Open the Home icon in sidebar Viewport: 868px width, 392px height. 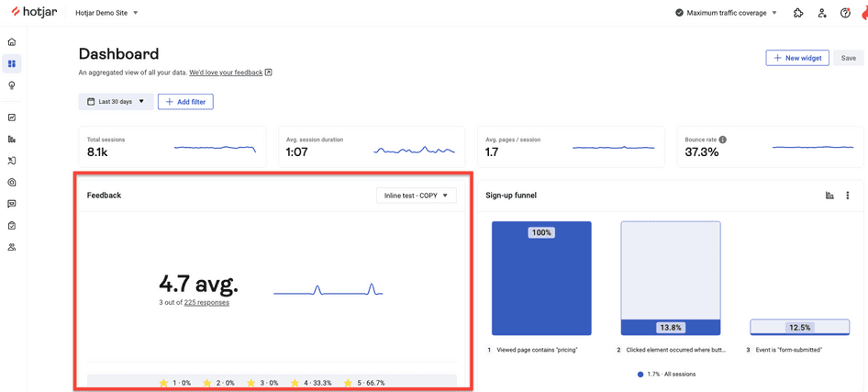(x=12, y=41)
